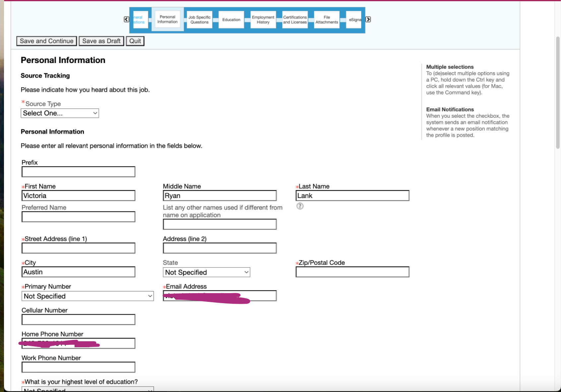Open the Source Type dropdown

tap(60, 113)
